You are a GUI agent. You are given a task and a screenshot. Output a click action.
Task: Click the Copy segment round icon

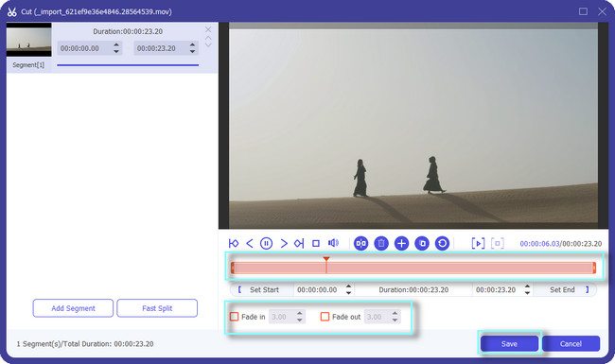pyautogui.click(x=422, y=243)
